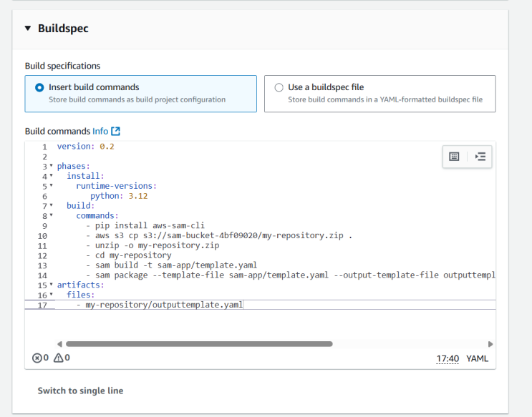
Task: Collapse the Buildspec section triangle
Action: click(28, 29)
